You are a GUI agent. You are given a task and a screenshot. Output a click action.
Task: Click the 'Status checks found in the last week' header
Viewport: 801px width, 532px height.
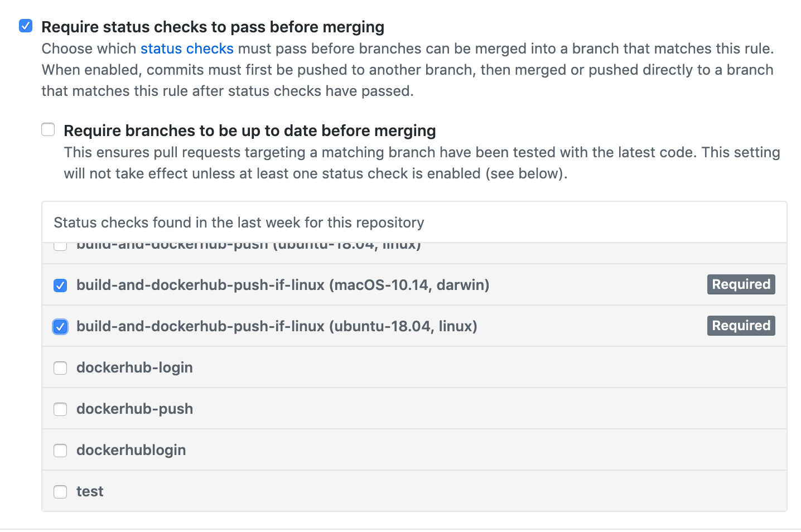point(239,223)
